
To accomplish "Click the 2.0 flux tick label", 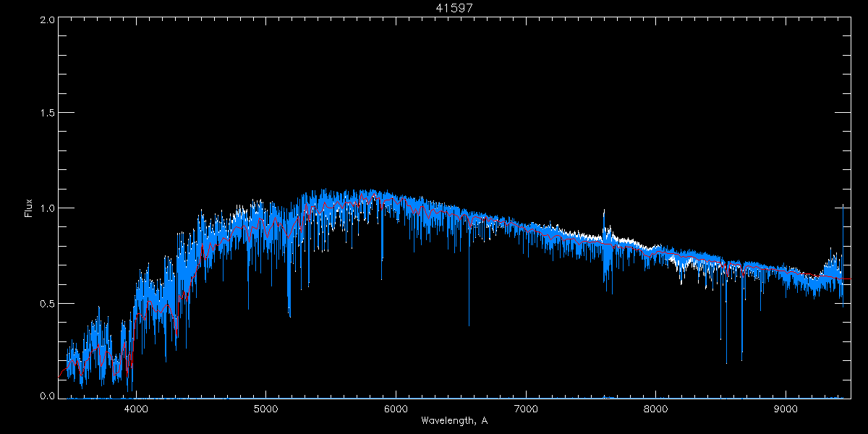I will [x=48, y=20].
